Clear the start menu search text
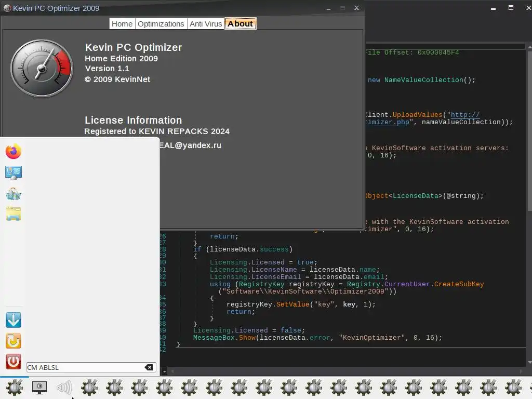The image size is (532, 399). (149, 367)
